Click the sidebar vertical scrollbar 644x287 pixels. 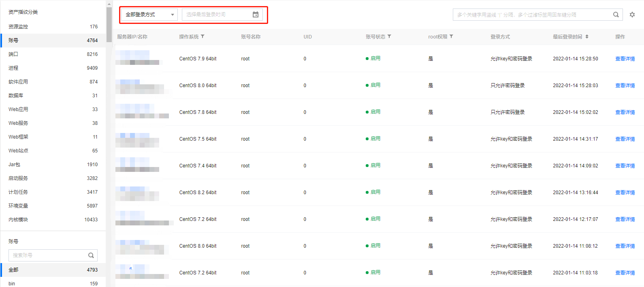click(109, 24)
